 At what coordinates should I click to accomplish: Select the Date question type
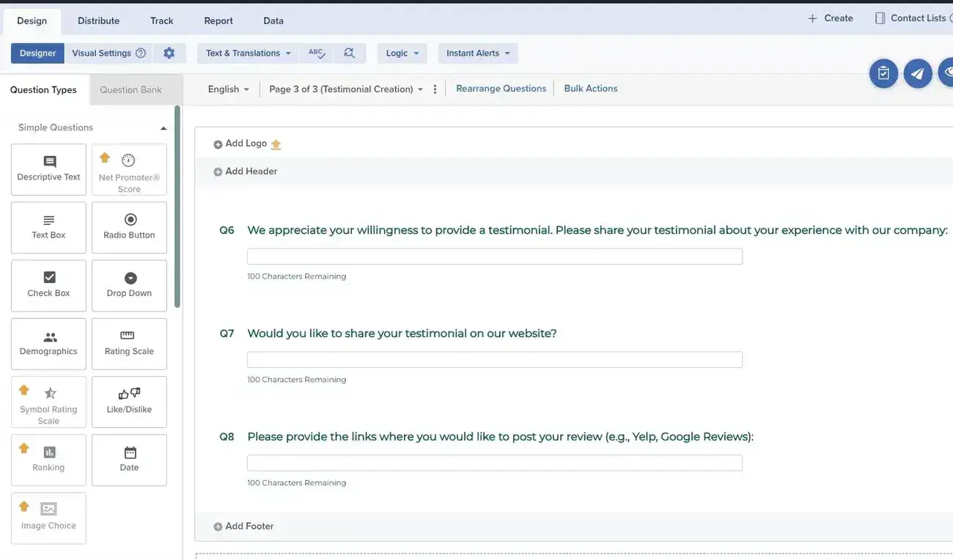pos(129,459)
